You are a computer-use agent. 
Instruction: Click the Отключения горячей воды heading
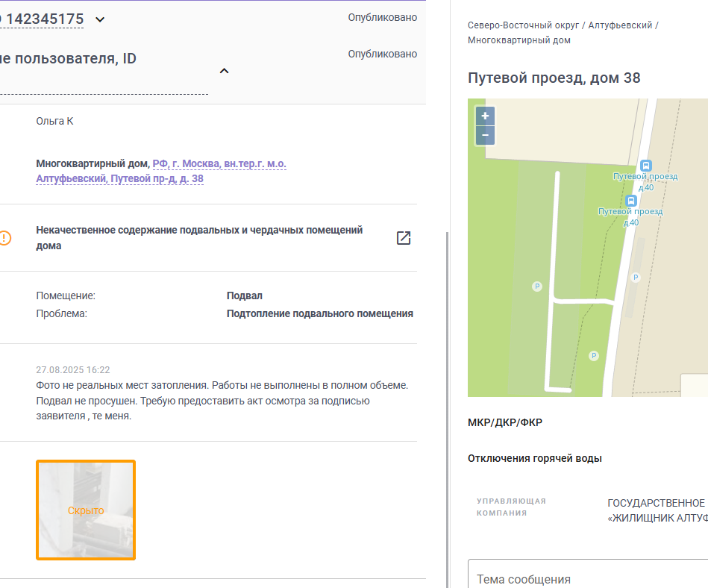pos(535,458)
